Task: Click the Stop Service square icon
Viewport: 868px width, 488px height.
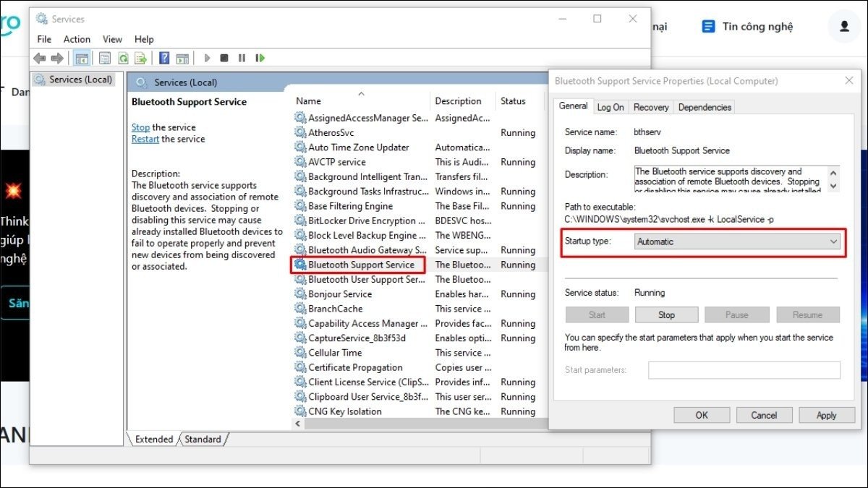Action: coord(224,59)
